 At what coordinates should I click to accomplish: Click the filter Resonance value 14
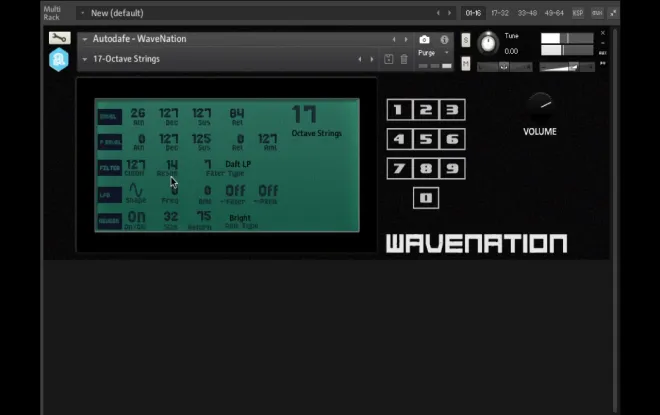coord(171,165)
